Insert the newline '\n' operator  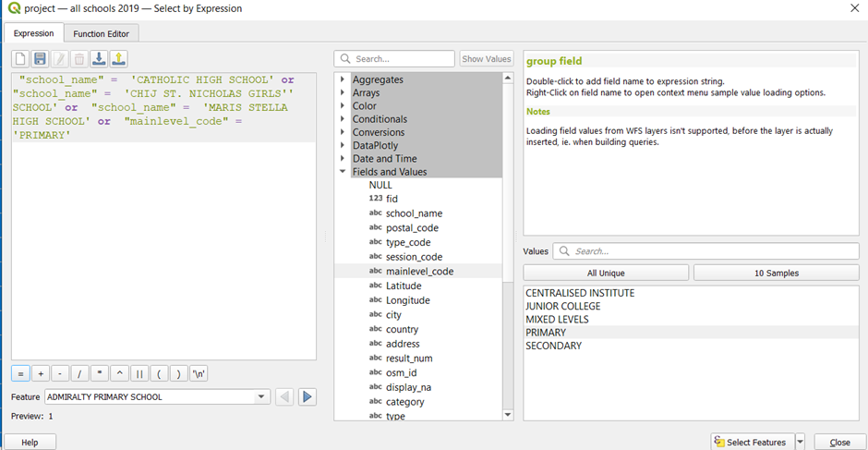click(199, 374)
